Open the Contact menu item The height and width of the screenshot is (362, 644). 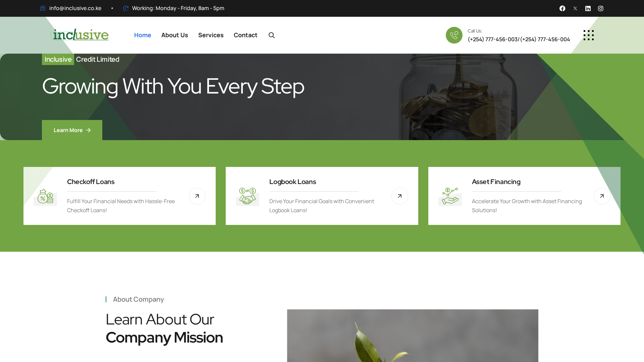[x=246, y=35]
